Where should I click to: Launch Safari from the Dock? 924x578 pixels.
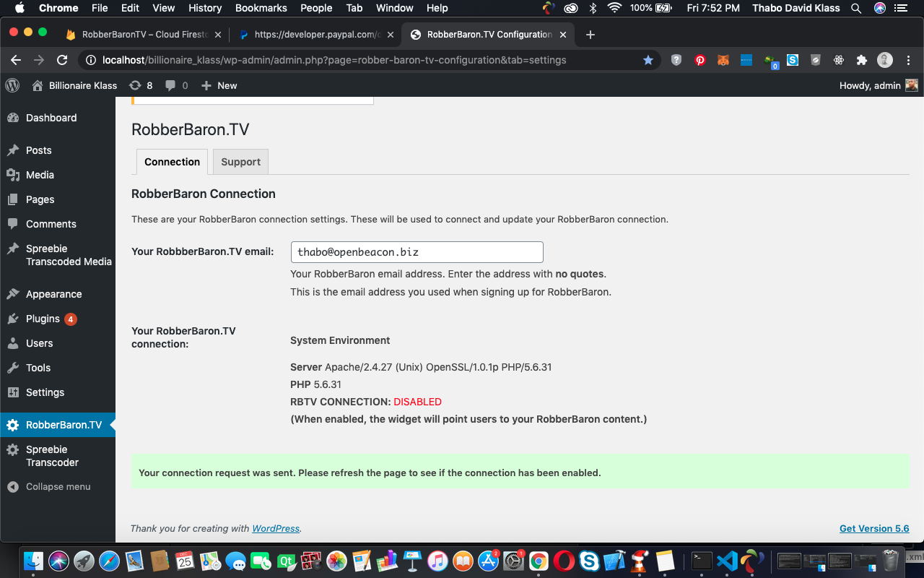point(109,561)
